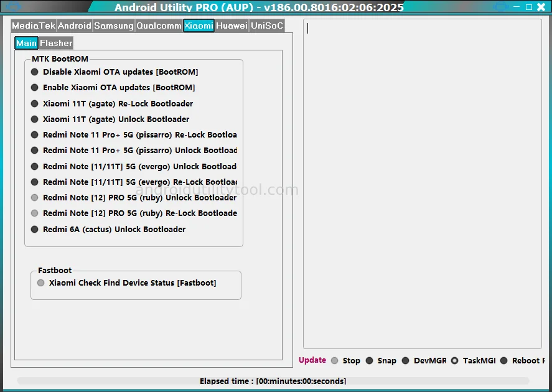The image size is (552, 392).
Task: Select Disable Xiaomi OTA updates [BootROM]
Action: tap(115, 72)
